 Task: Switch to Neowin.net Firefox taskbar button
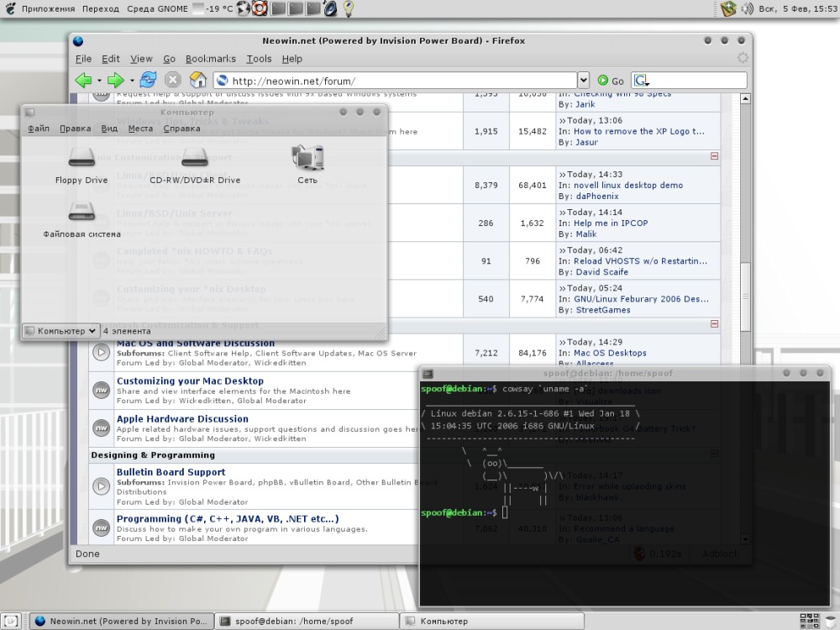122,622
